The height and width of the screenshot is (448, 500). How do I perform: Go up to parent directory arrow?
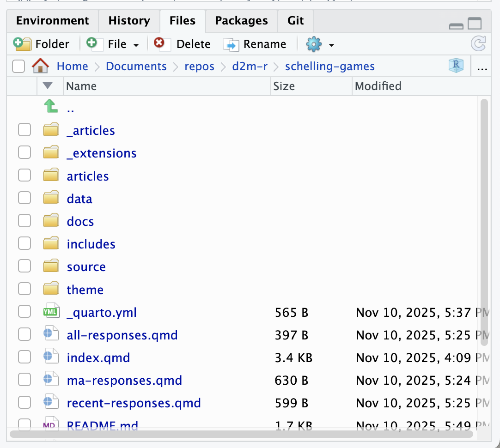click(x=51, y=107)
